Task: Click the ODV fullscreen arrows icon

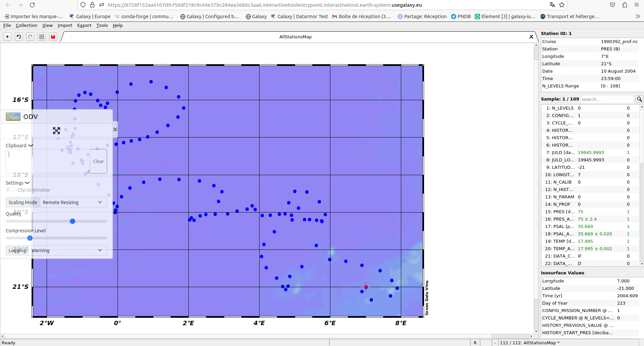Action: pos(56,130)
